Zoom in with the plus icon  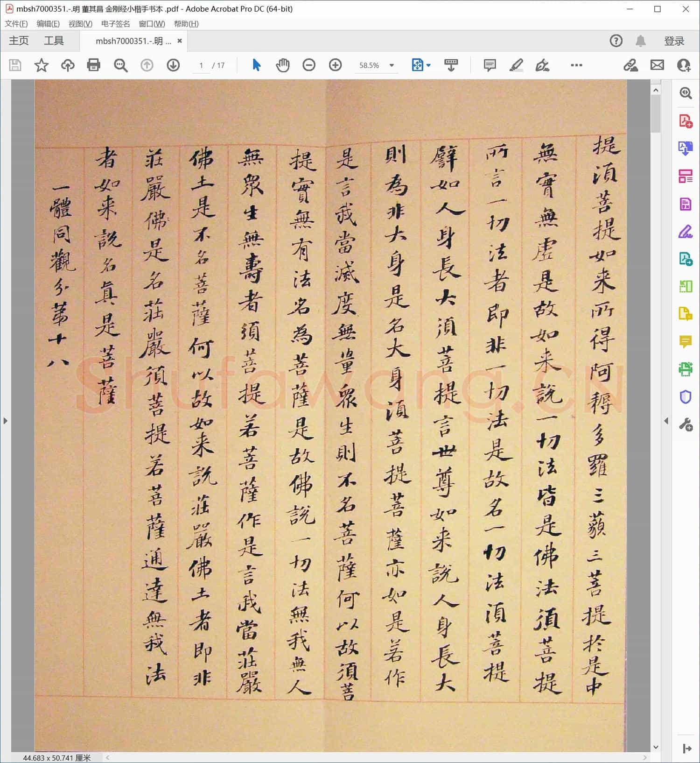click(335, 65)
